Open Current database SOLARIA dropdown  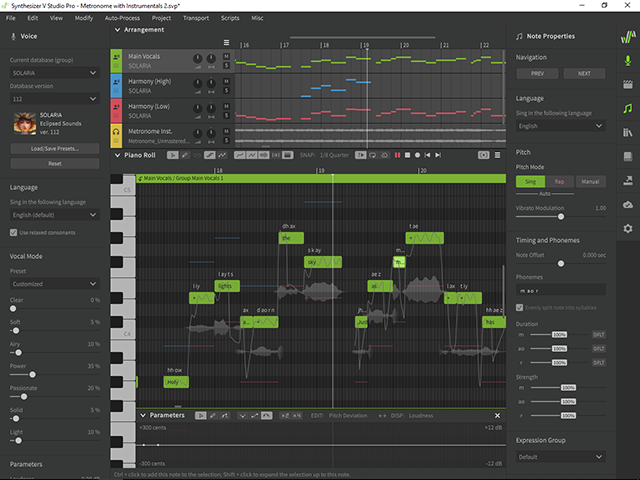(x=55, y=73)
